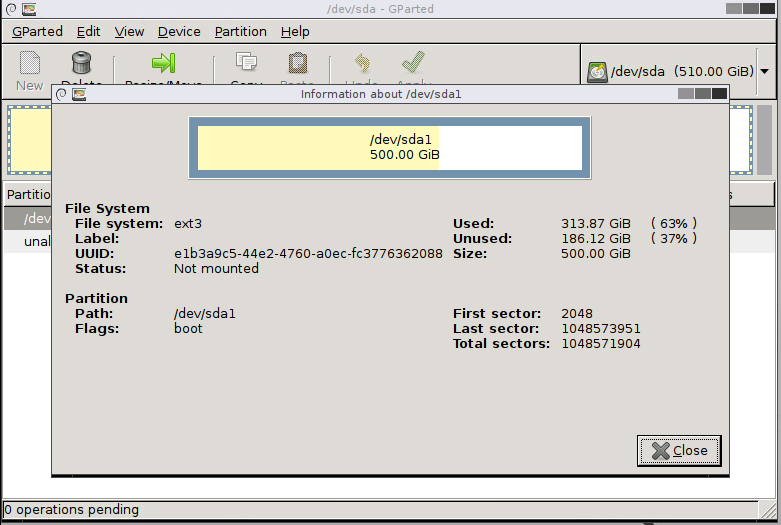
Task: Click the Paste clipboard toolbar icon
Action: (298, 64)
